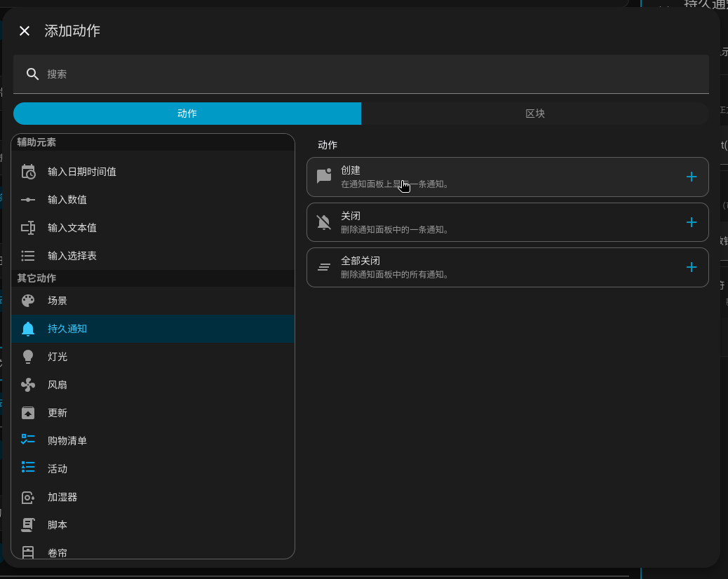Close the 添加动作 dialog
Image resolution: width=728 pixels, height=579 pixels.
click(25, 31)
